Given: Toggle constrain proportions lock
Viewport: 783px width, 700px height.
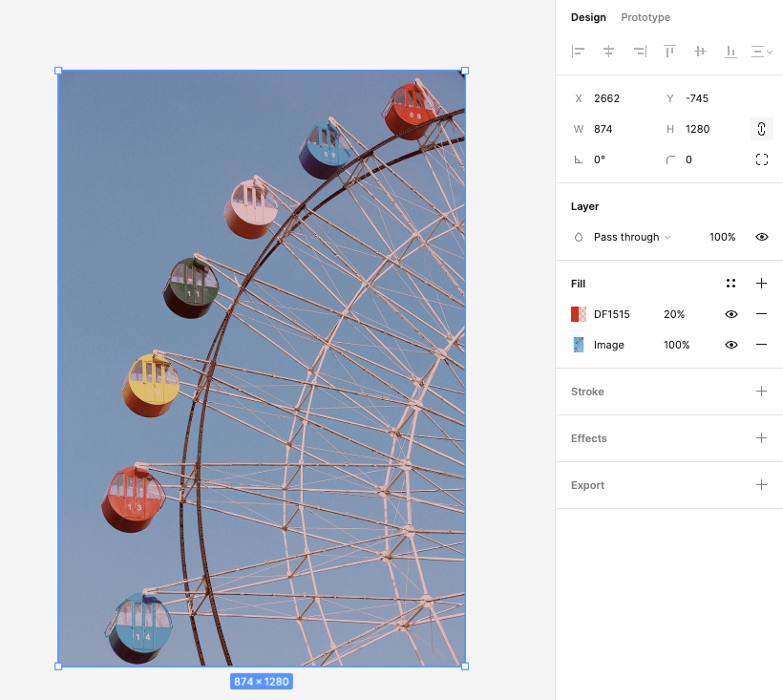Looking at the screenshot, I should pyautogui.click(x=762, y=129).
